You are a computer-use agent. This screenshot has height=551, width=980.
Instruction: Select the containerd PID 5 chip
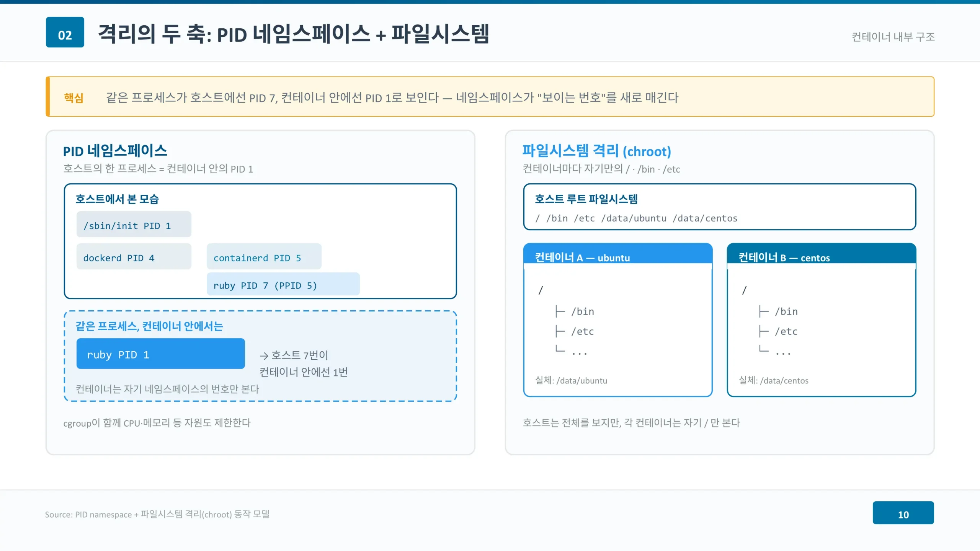point(264,256)
